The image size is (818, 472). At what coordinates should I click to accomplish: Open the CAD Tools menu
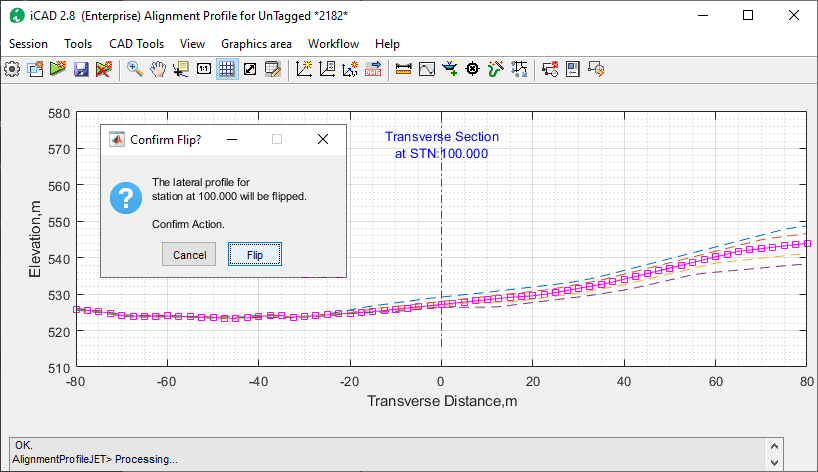136,44
